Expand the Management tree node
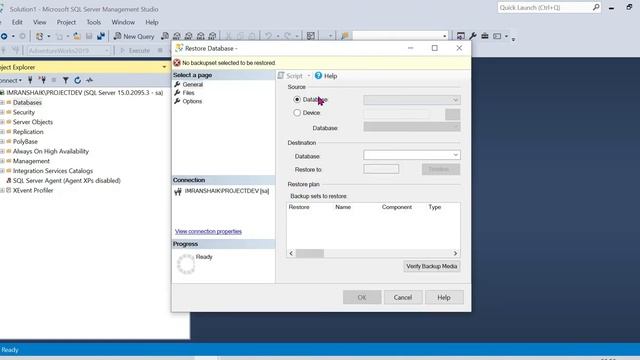 click(2, 161)
